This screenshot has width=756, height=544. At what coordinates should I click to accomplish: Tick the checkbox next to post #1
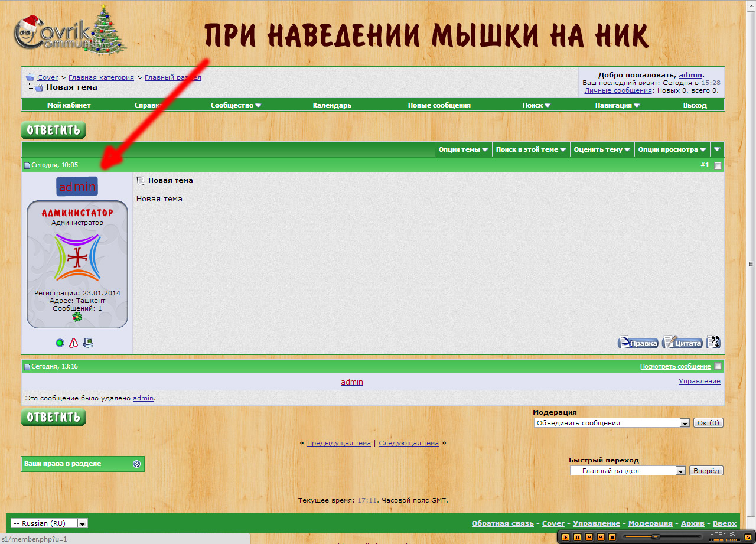click(718, 165)
